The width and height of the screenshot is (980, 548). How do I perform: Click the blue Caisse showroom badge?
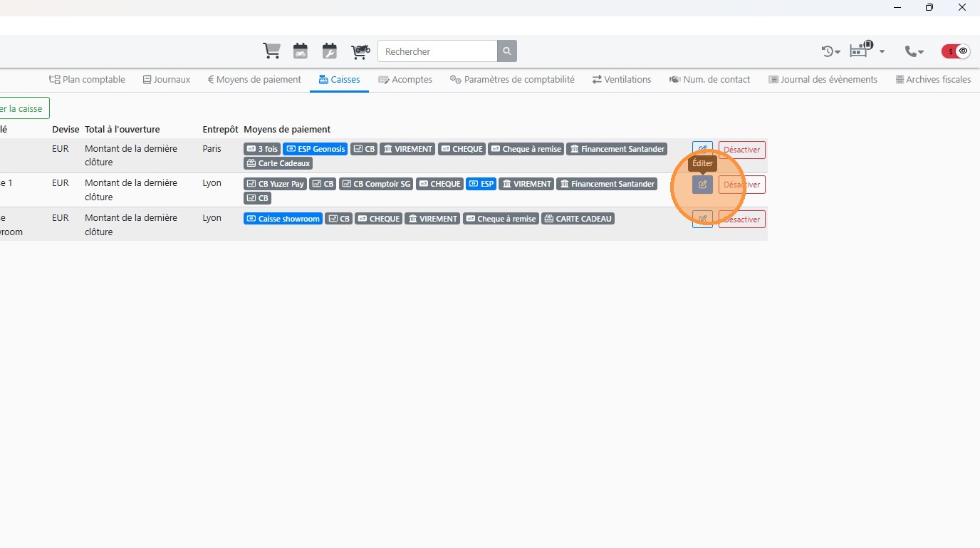click(x=283, y=219)
